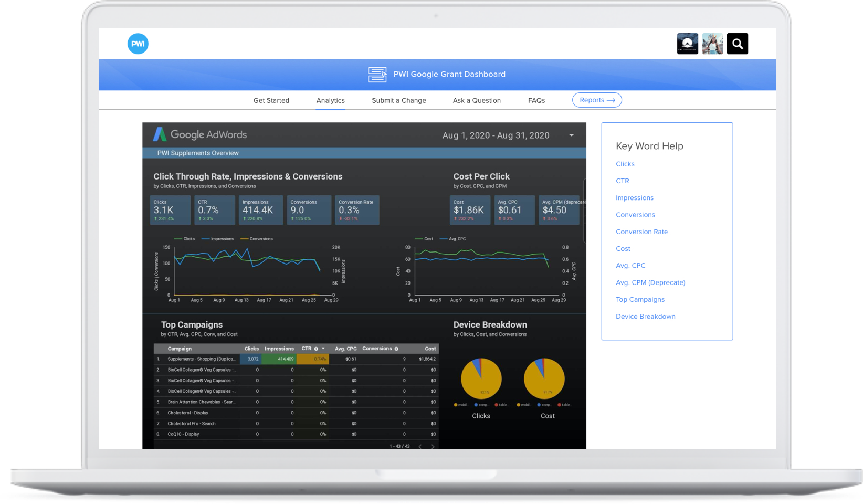Click the CTR 0.7% scorecard

[215, 210]
